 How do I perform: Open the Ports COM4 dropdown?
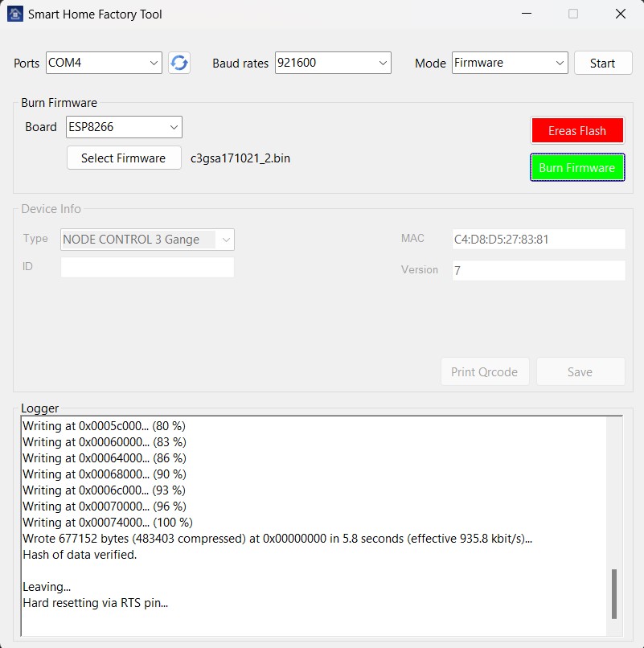coord(104,63)
